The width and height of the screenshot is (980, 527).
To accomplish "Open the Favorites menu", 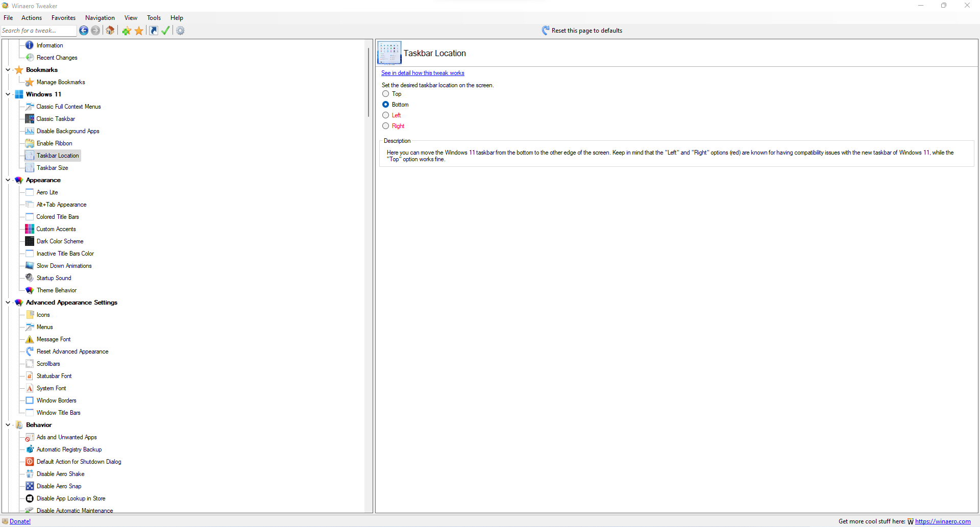I will point(63,18).
